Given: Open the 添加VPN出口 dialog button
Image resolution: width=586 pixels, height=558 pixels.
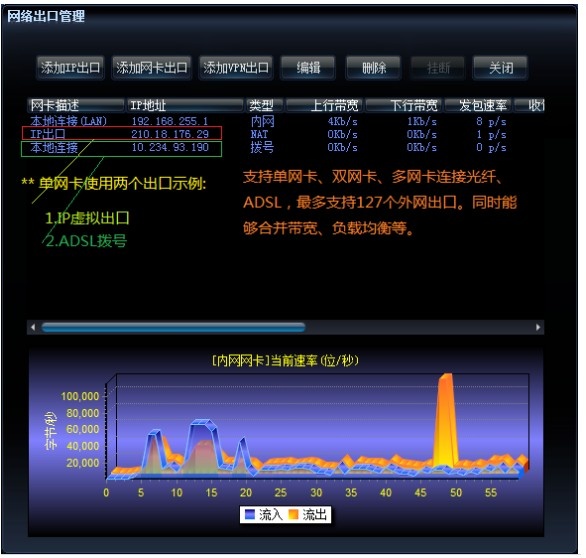Looking at the screenshot, I should (236, 68).
